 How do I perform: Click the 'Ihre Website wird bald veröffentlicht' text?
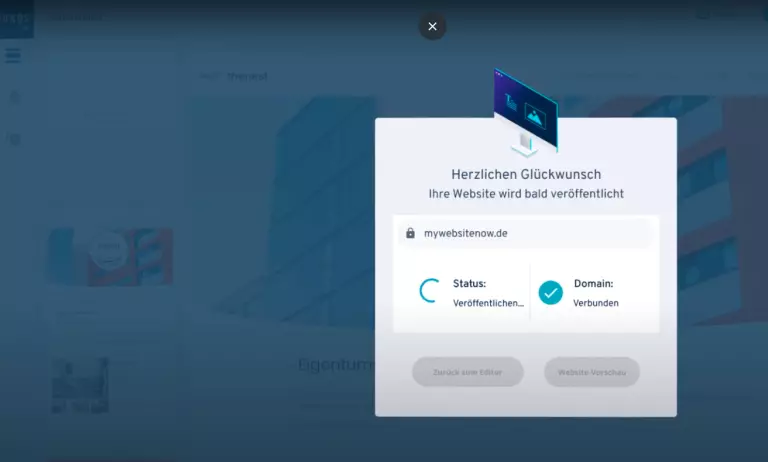526,194
